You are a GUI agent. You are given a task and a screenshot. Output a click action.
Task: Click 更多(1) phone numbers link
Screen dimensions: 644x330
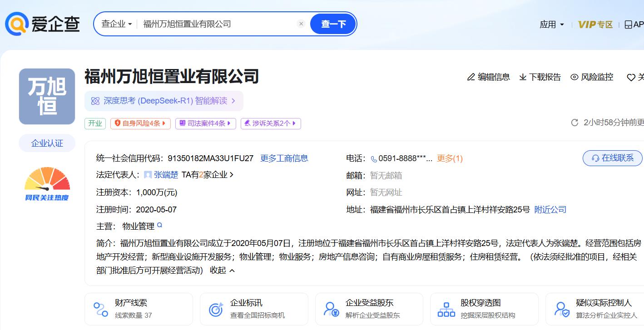(450, 158)
